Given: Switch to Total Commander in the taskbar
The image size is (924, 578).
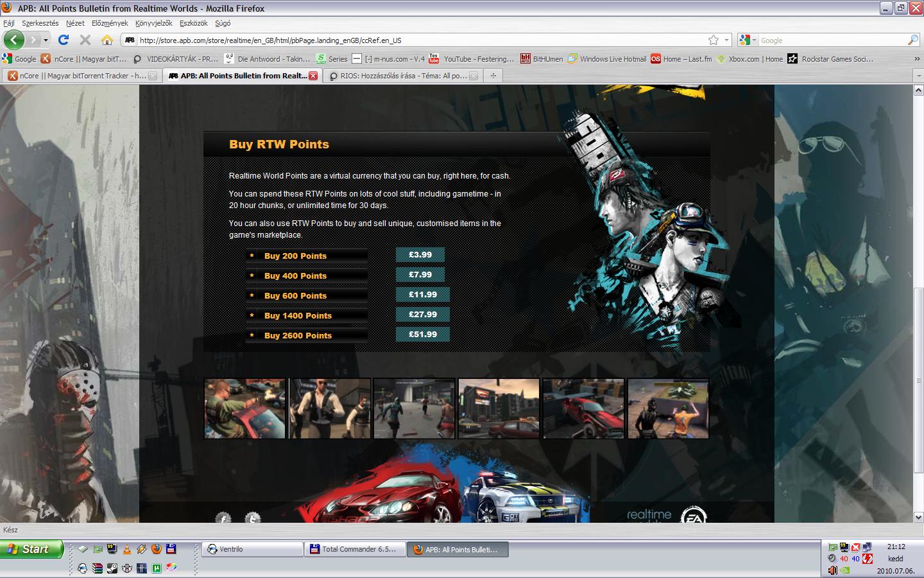Looking at the screenshot, I should pos(355,549).
